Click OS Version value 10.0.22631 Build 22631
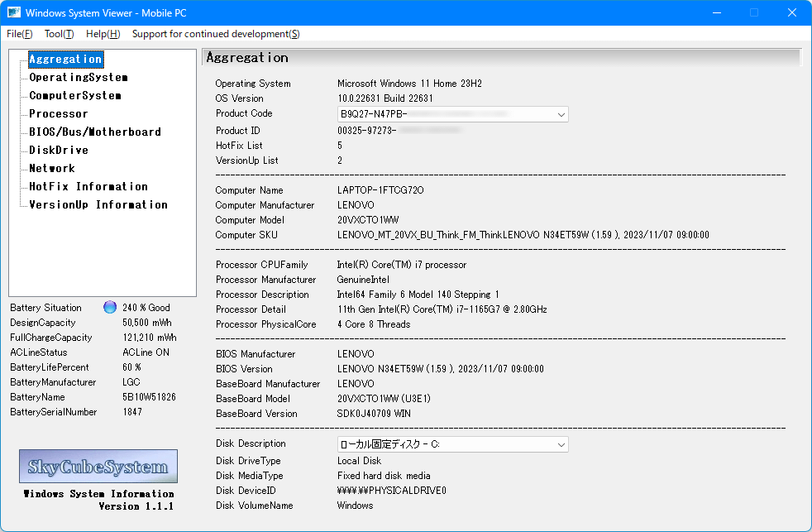 coord(385,98)
